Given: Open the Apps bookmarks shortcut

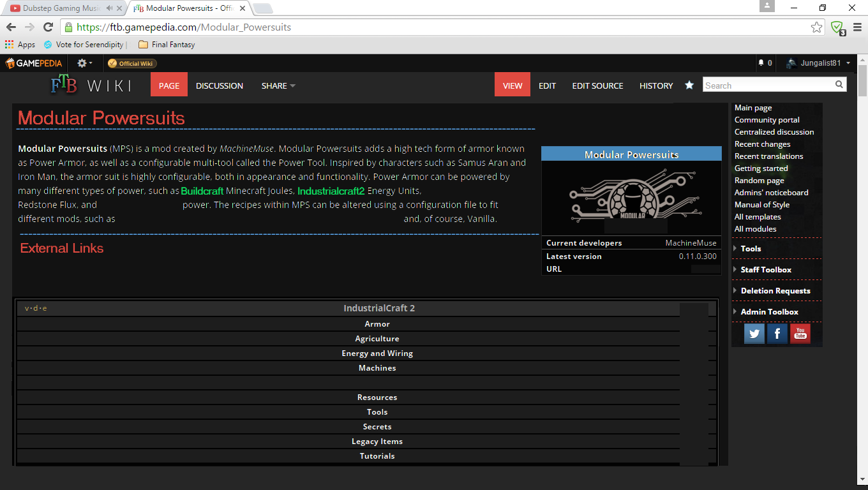Looking at the screenshot, I should (20, 45).
